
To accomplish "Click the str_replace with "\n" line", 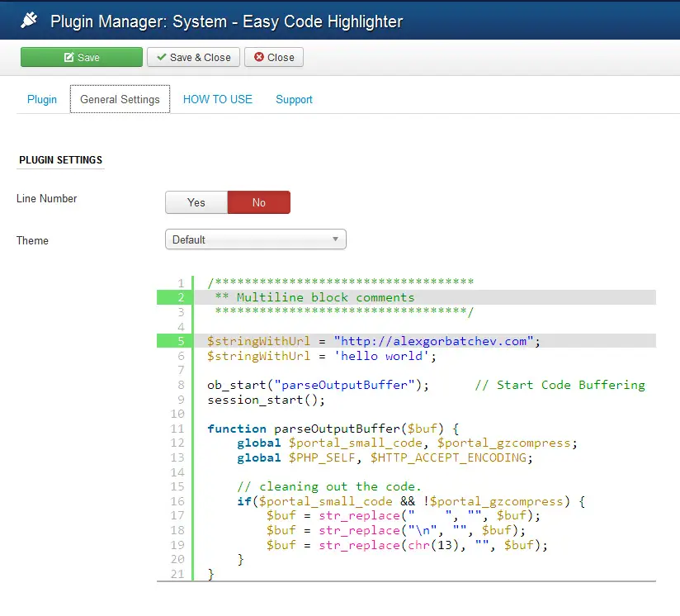I will click(x=396, y=530).
